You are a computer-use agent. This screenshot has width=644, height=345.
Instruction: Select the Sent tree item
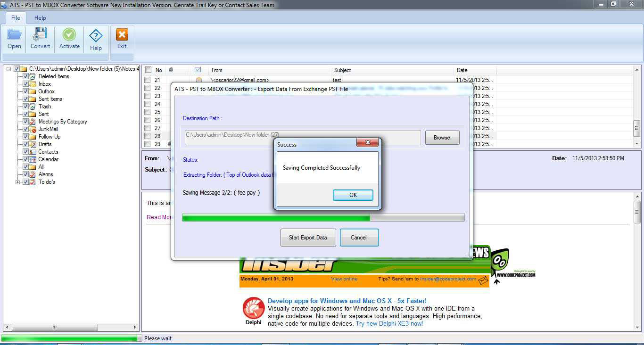pos(43,114)
